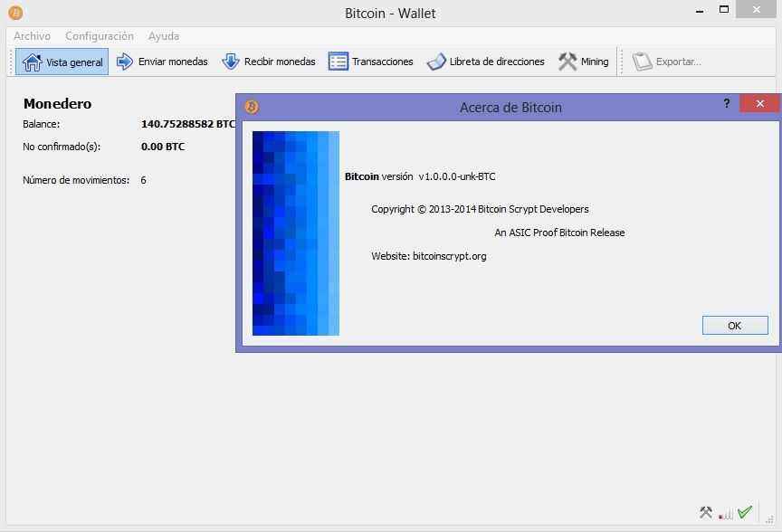
Task: Maximize the Bitcoin Wallet window
Action: (724, 9)
